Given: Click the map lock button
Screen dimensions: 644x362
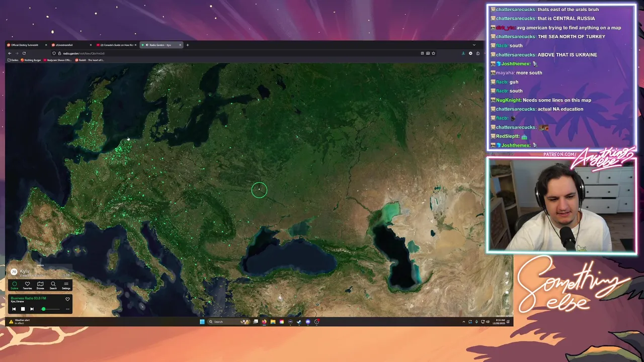Looking at the screenshot, I should coord(507,292).
